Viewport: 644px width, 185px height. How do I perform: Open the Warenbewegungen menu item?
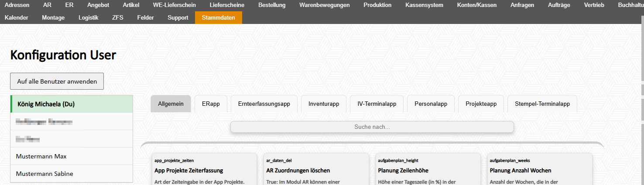coord(325,5)
